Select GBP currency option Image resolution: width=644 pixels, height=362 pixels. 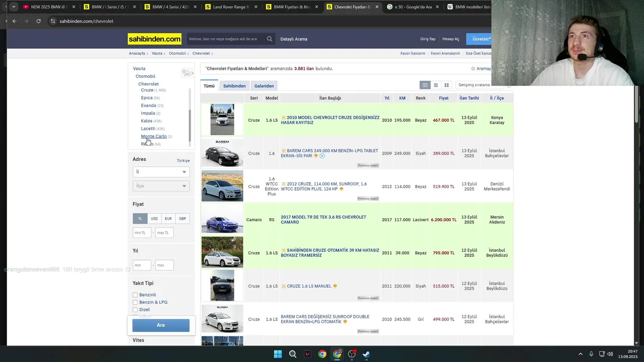[x=182, y=218]
